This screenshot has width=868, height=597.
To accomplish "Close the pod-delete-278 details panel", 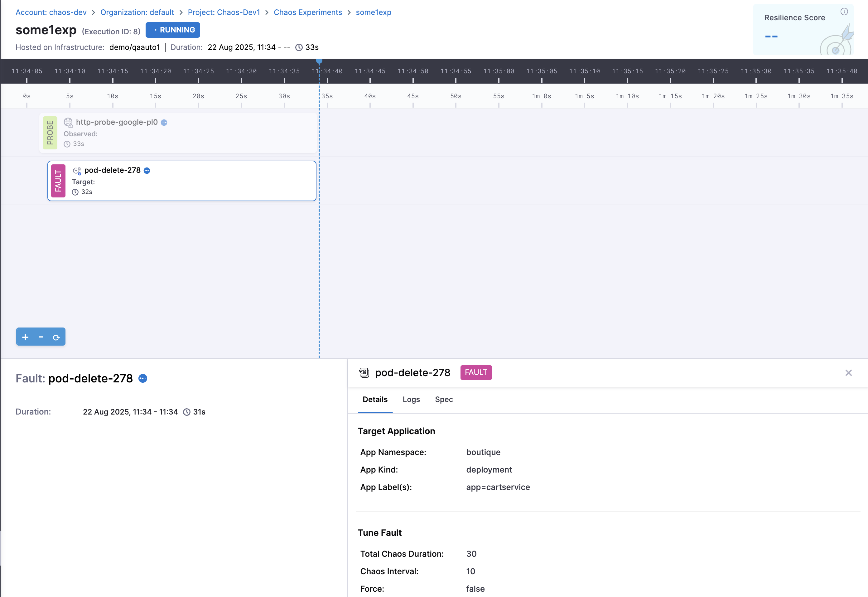I will click(x=849, y=372).
